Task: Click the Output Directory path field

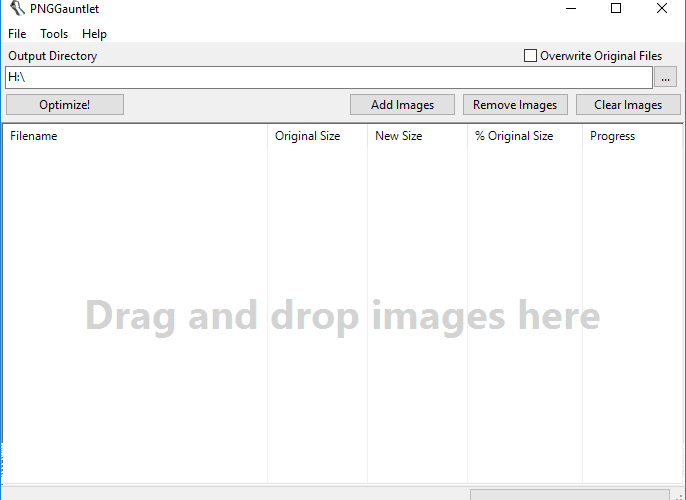Action: tap(329, 77)
